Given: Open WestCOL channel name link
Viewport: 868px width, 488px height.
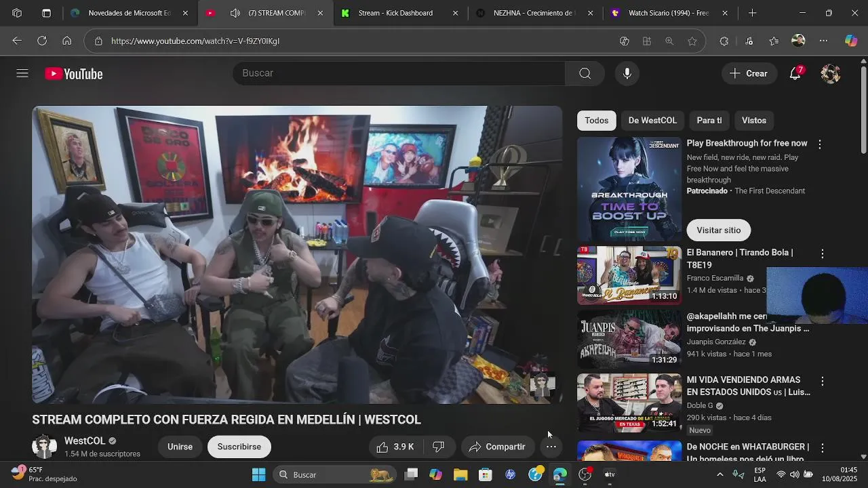Looking at the screenshot, I should pyautogui.click(x=85, y=441).
